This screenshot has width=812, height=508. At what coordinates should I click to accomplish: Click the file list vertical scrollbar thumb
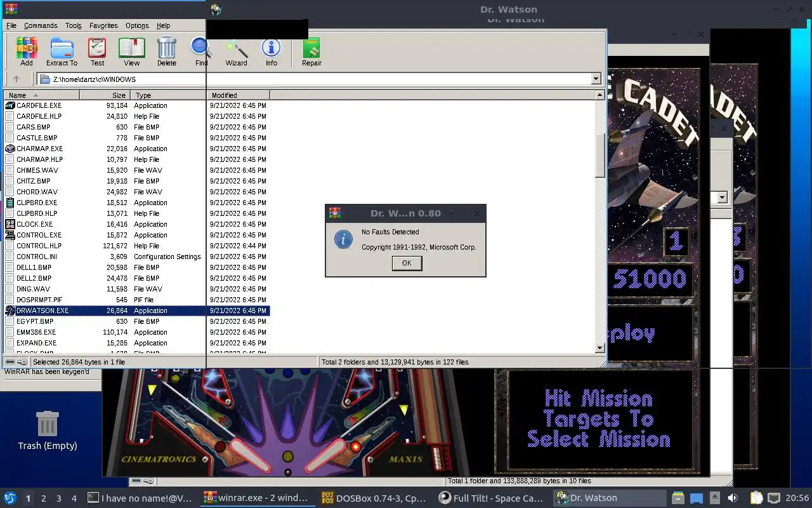click(x=600, y=156)
